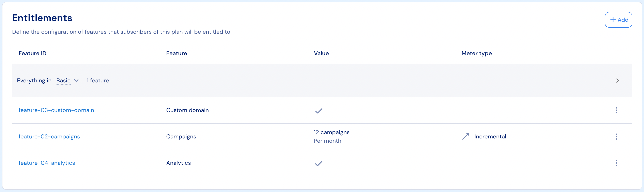Image resolution: width=644 pixels, height=192 pixels.
Task: Open feature-03-custom-domain link
Action: 56,110
